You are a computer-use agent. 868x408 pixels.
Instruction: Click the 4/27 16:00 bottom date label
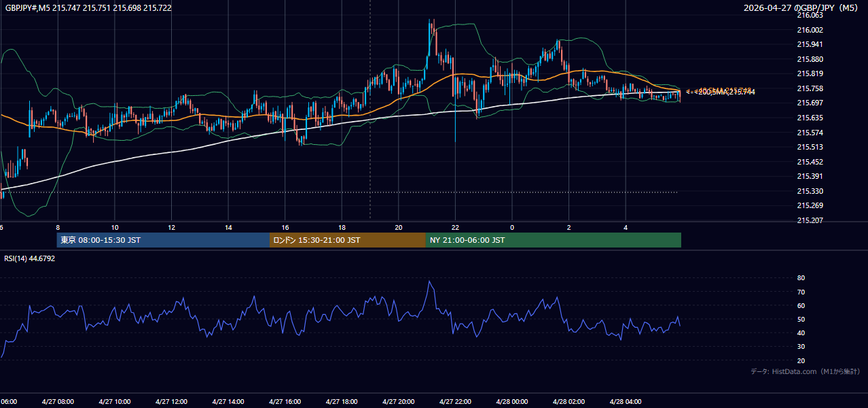click(x=285, y=401)
